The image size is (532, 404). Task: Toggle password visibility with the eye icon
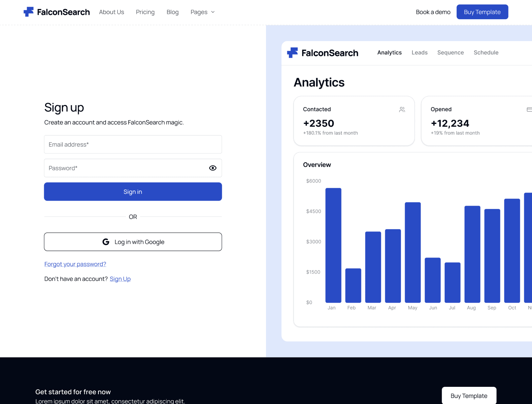coord(213,168)
